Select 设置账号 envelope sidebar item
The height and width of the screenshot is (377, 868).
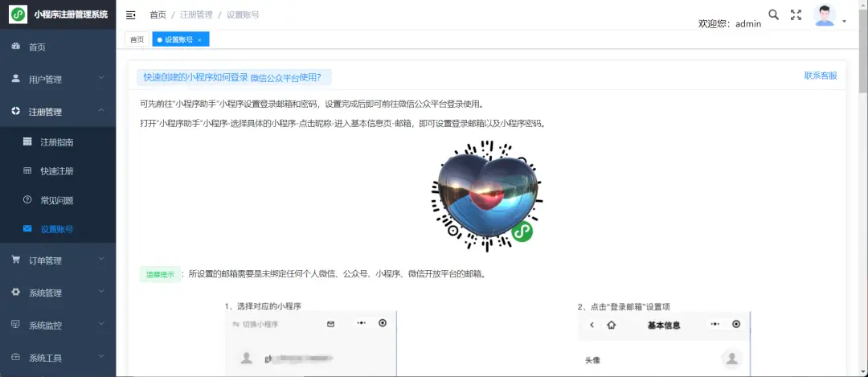coord(58,229)
